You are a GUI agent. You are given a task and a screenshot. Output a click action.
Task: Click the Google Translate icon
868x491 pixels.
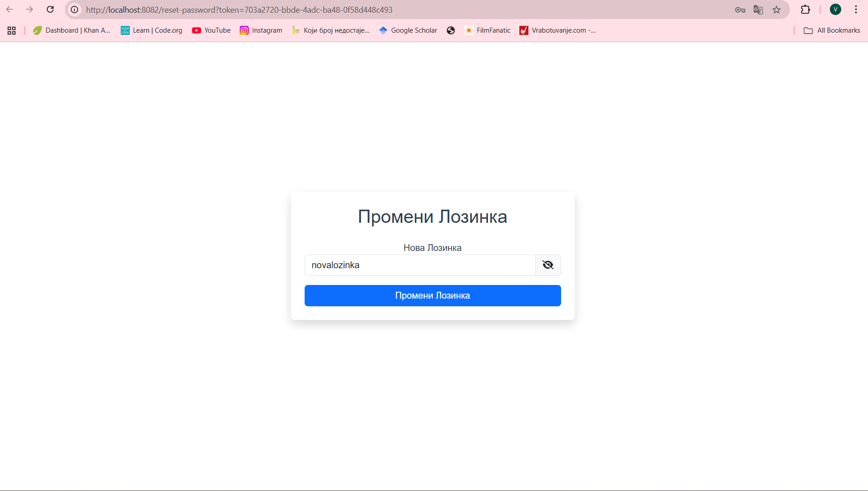click(x=758, y=10)
